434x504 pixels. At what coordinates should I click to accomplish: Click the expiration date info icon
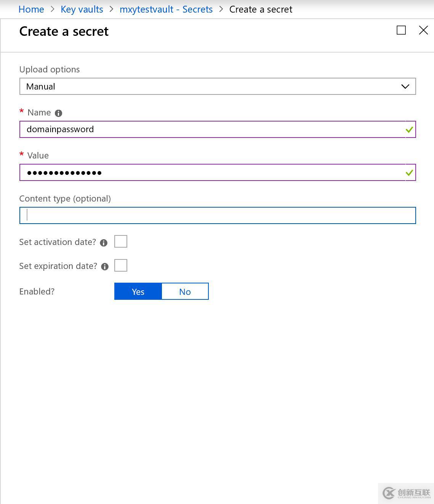coord(105,267)
